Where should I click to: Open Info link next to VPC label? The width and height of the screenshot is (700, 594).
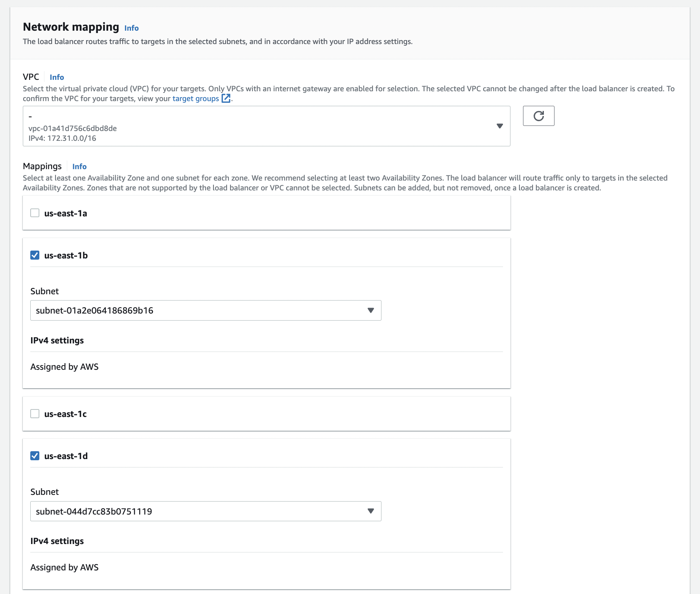57,77
